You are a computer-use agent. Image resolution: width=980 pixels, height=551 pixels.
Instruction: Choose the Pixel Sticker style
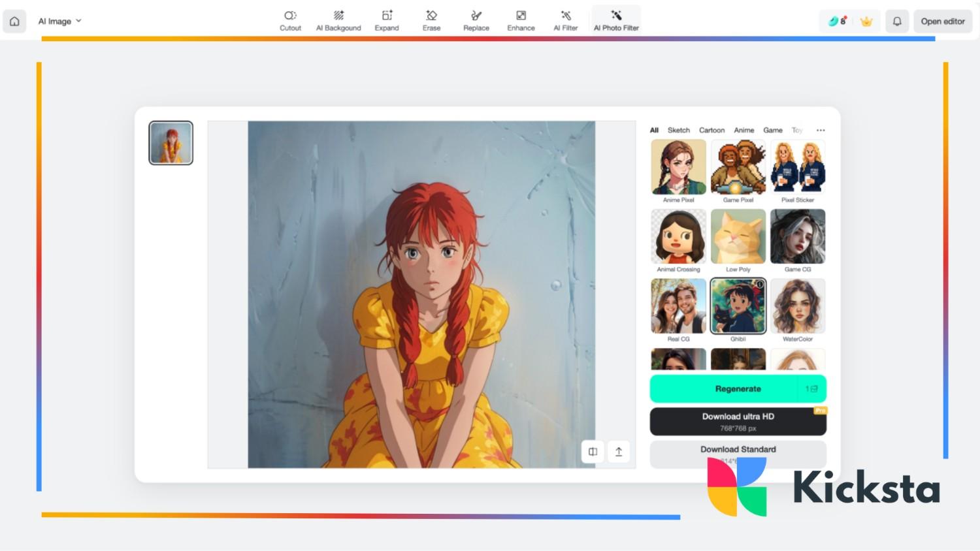798,171
